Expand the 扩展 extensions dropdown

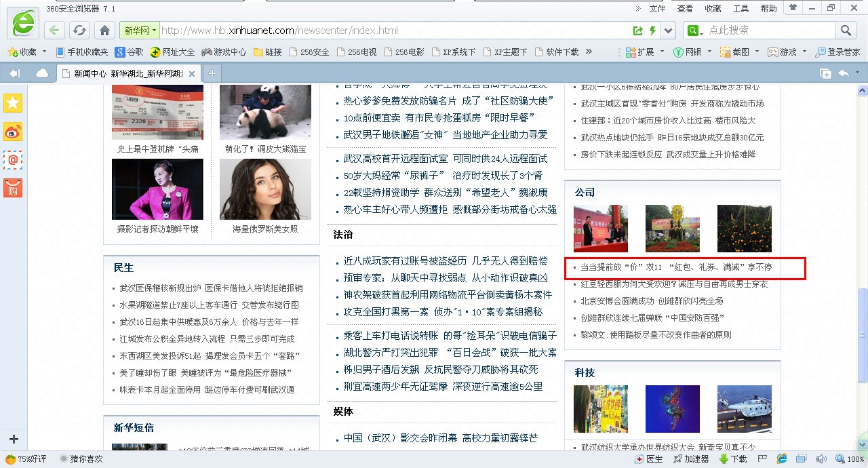(661, 52)
